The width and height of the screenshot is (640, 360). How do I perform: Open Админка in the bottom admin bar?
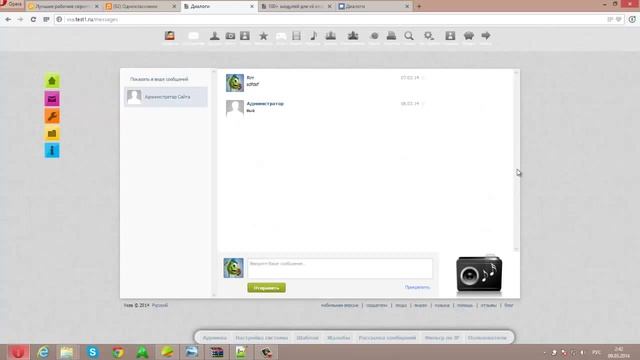pyautogui.click(x=215, y=338)
